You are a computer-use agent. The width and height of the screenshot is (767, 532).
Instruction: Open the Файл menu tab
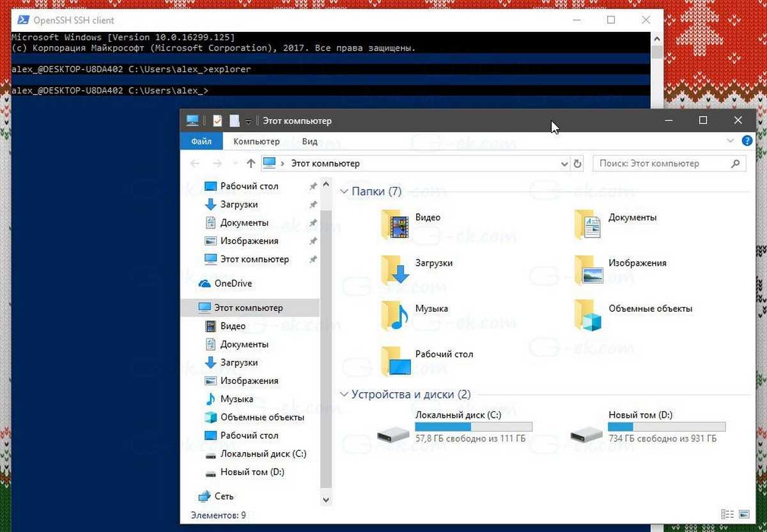pos(201,141)
